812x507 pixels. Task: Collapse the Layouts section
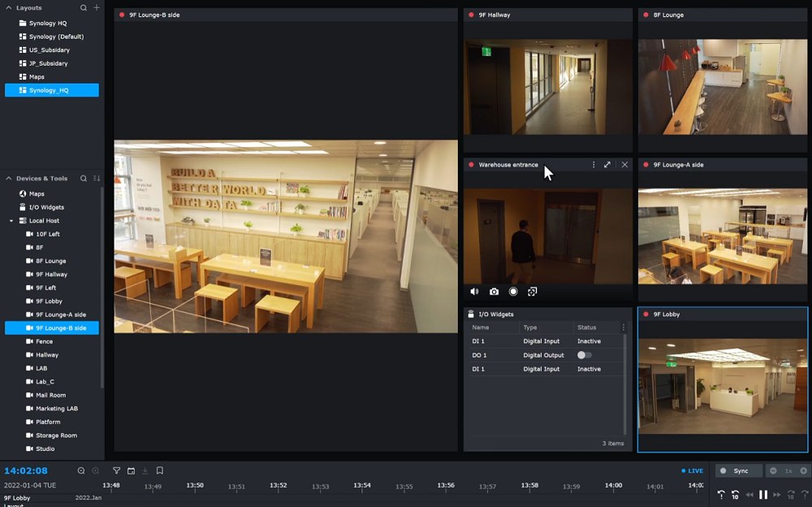(9, 8)
